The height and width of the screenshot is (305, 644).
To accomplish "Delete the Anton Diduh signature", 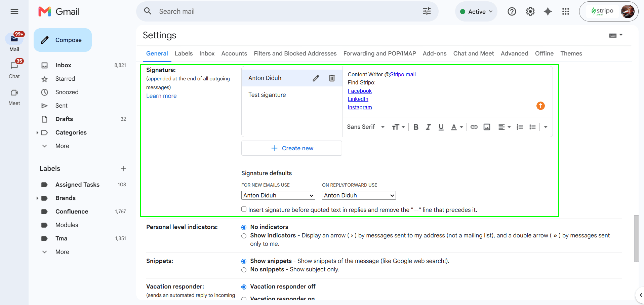I will [x=332, y=78].
